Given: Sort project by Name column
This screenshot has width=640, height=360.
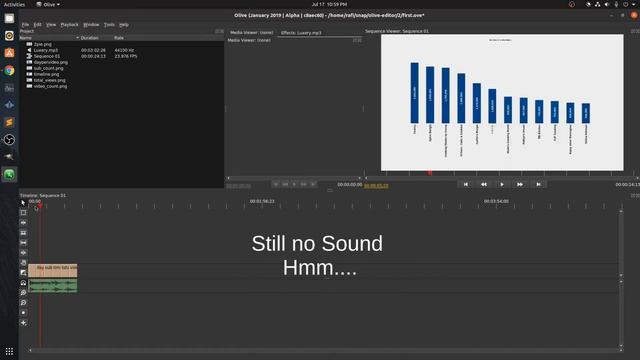Looking at the screenshot, I should [49, 38].
